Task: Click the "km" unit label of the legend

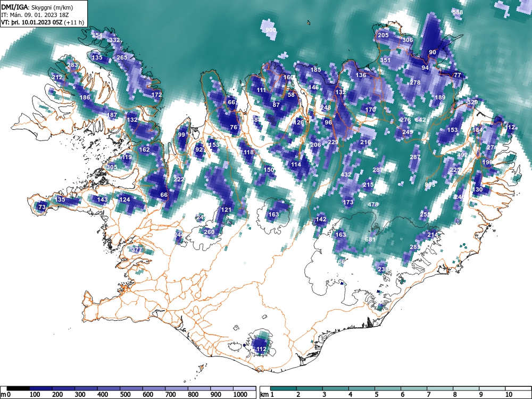Action: (264, 395)
